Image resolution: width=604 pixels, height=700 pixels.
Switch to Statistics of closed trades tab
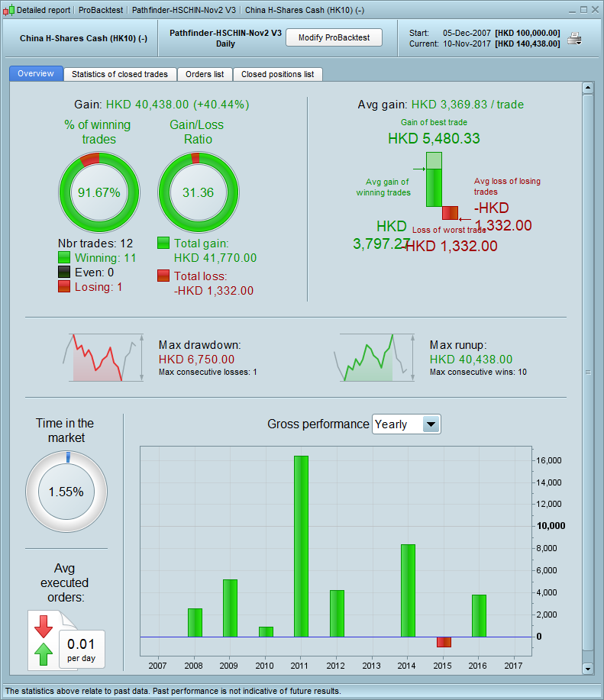click(x=120, y=74)
